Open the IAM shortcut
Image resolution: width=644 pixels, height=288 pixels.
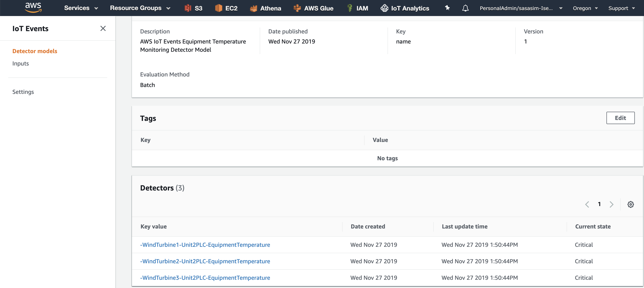358,8
